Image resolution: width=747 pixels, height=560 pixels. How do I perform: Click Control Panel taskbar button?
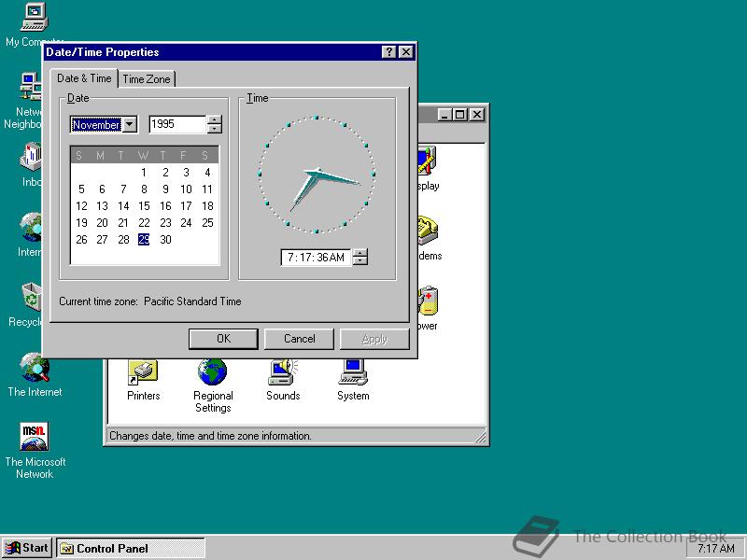(131, 549)
